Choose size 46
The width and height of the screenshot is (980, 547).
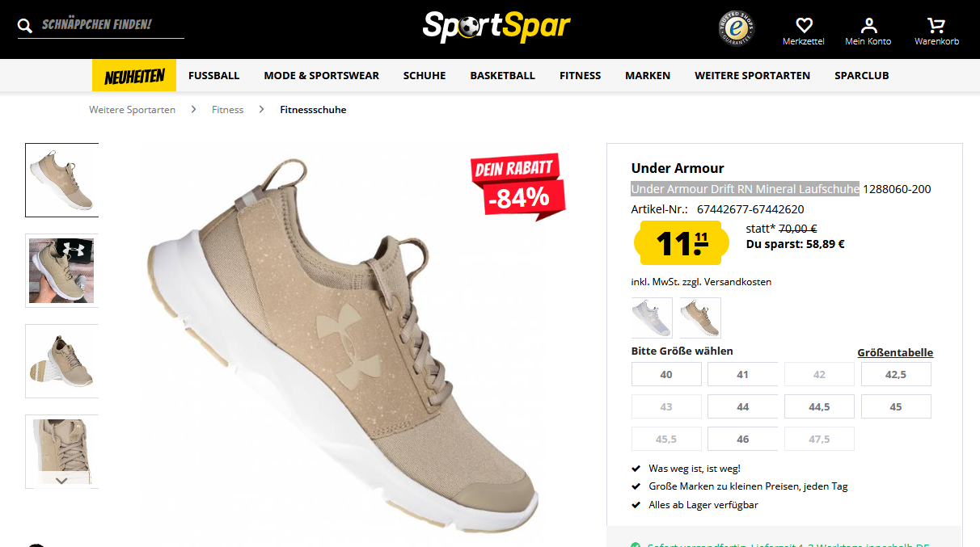742,439
